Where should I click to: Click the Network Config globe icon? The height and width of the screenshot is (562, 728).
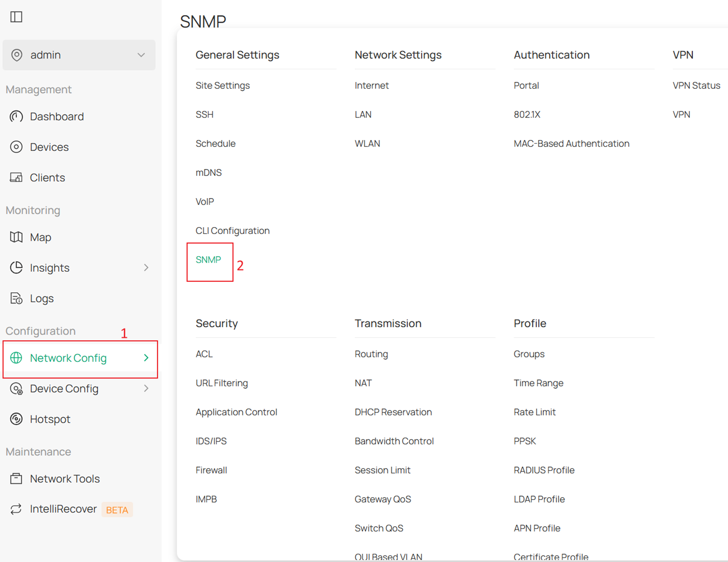pos(16,358)
